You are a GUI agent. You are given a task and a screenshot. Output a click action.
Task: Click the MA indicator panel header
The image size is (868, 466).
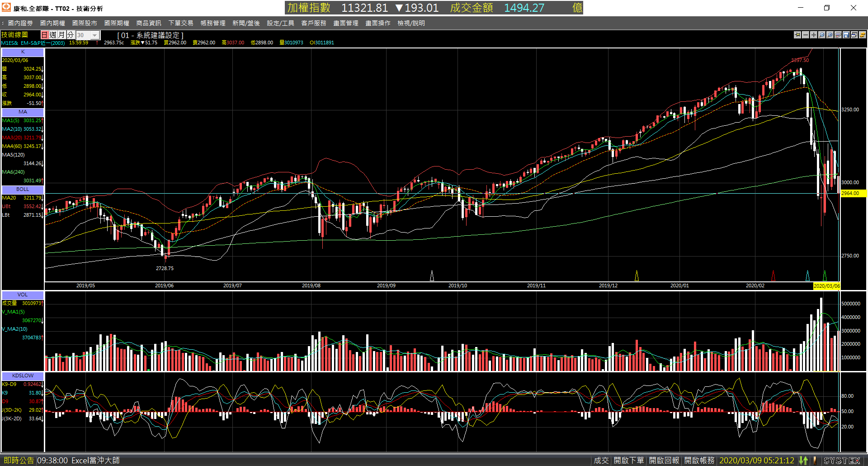tap(23, 112)
